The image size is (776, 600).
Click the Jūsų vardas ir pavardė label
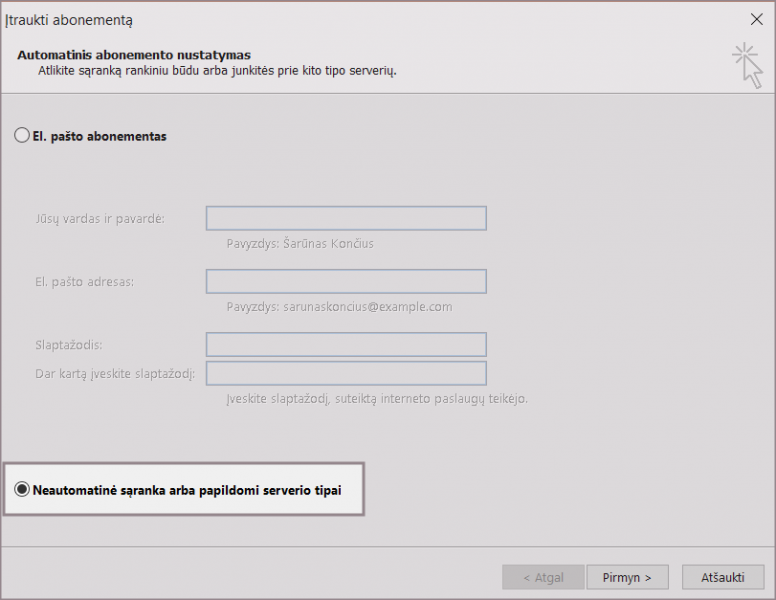[99, 218]
